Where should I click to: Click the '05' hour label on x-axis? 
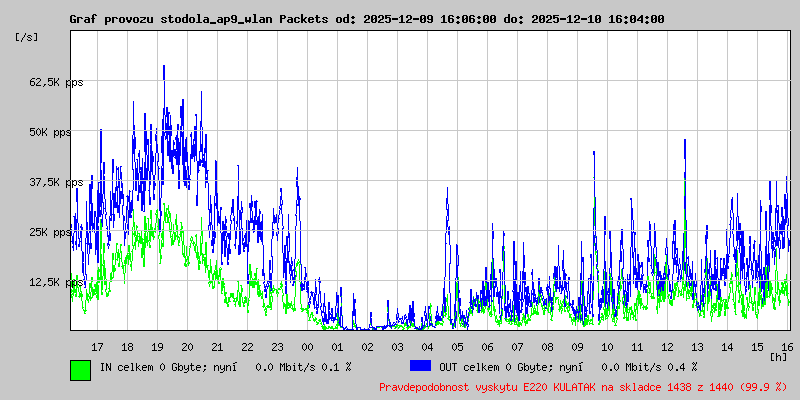point(458,347)
